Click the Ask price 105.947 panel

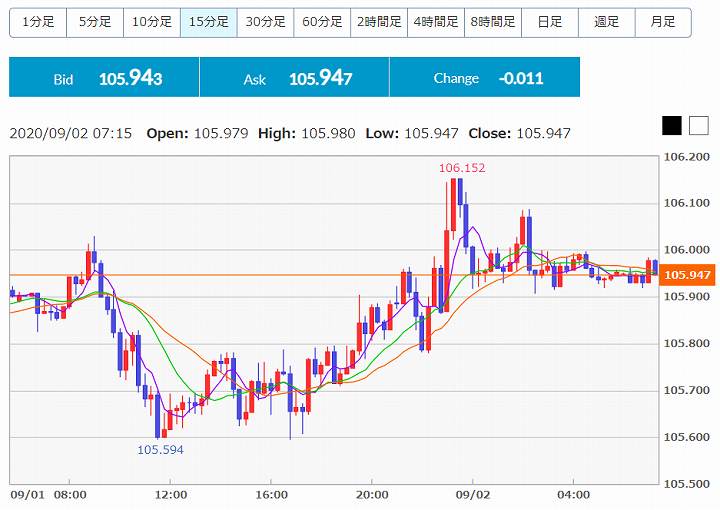click(294, 77)
